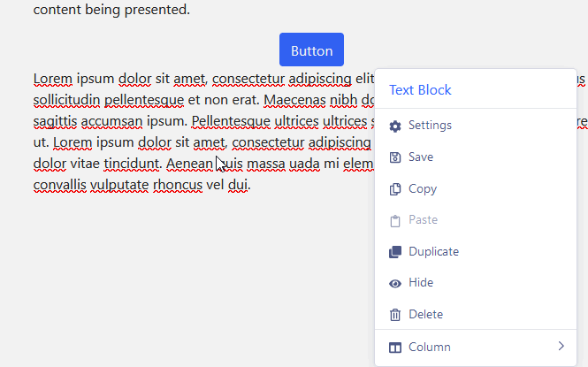Select the Hide text label
Screen dimensions: 588x367
click(421, 283)
